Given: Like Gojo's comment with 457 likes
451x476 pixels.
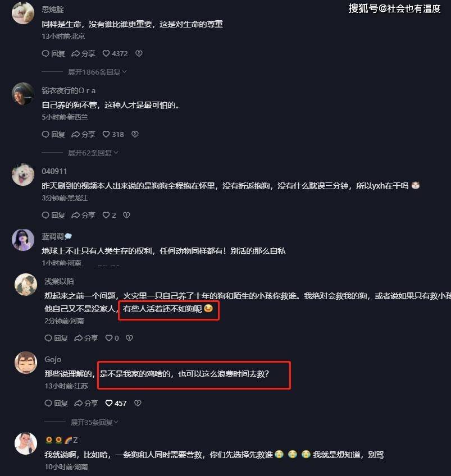Looking at the screenshot, I should pyautogui.click(x=116, y=403).
